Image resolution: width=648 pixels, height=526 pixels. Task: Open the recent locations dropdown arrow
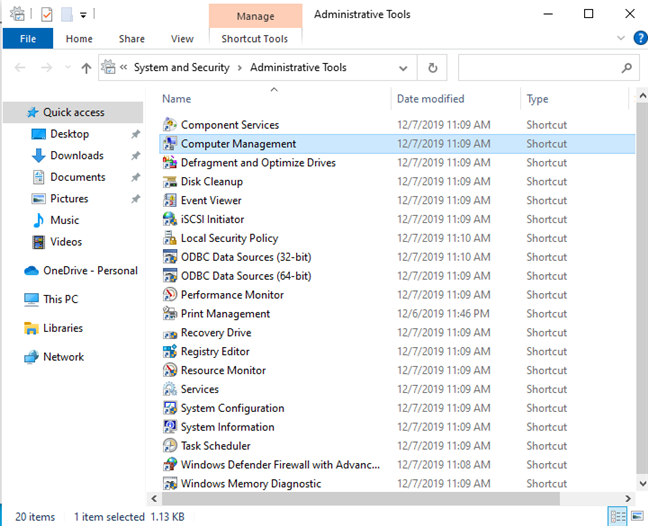pyautogui.click(x=67, y=67)
